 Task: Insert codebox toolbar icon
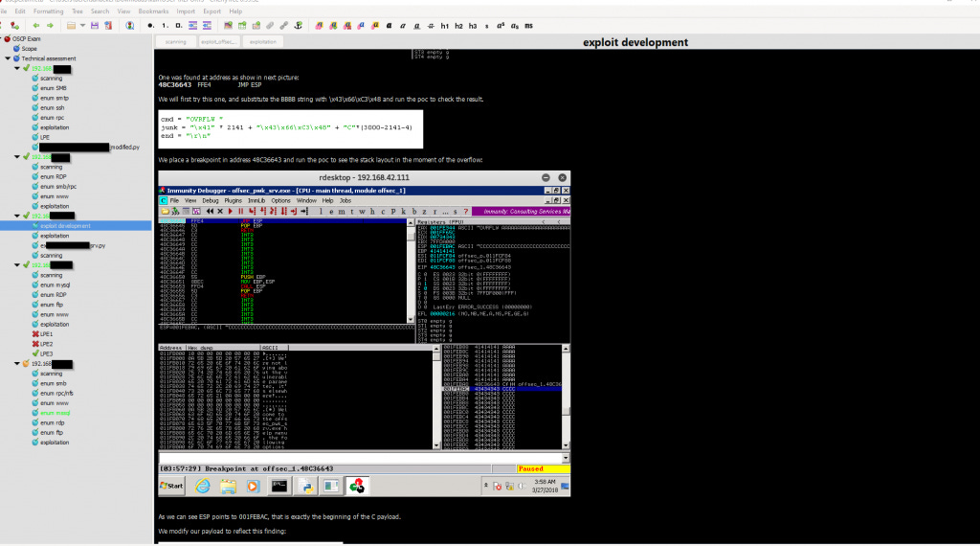coord(256,26)
